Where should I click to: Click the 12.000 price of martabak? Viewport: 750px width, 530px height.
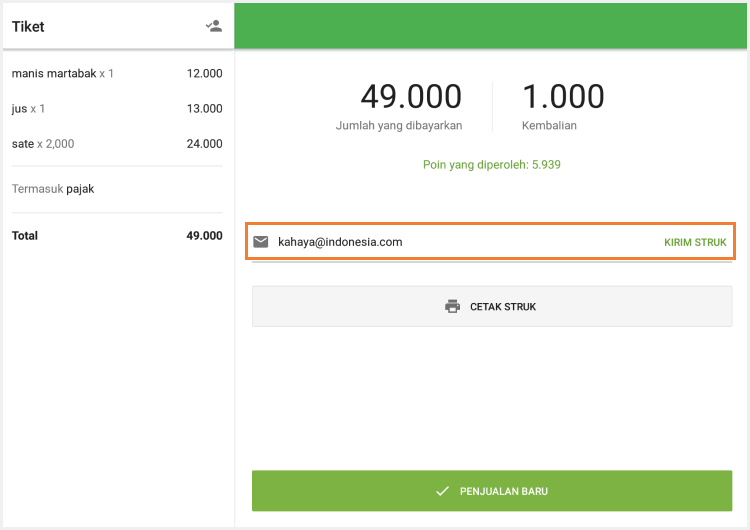pyautogui.click(x=204, y=73)
